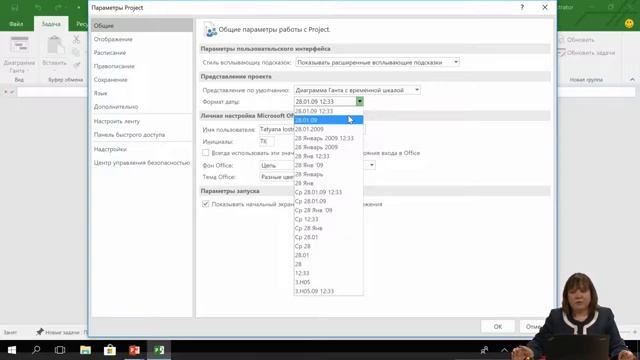This screenshot has width=640, height=360.
Task: Choose format 28 Янв
Action: pos(328,183)
